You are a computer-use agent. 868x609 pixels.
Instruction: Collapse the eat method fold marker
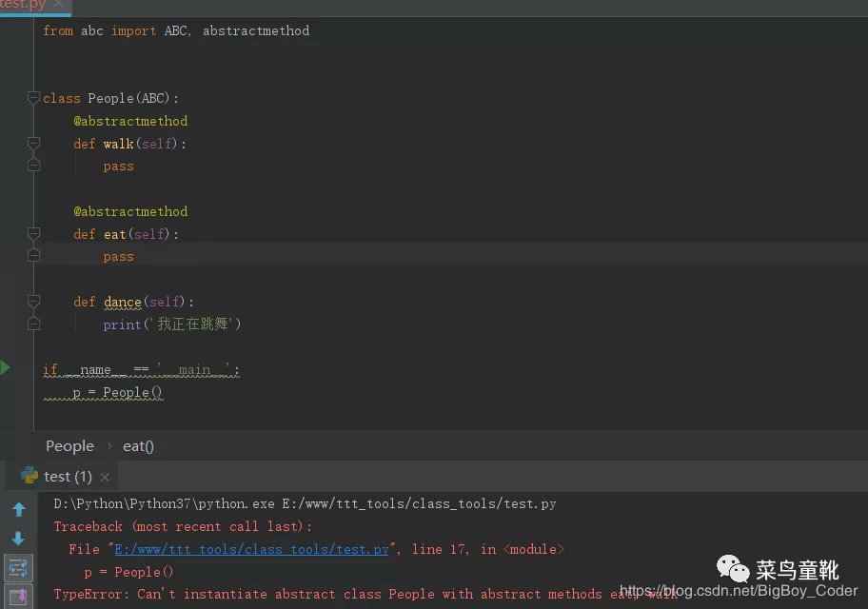tap(34, 234)
